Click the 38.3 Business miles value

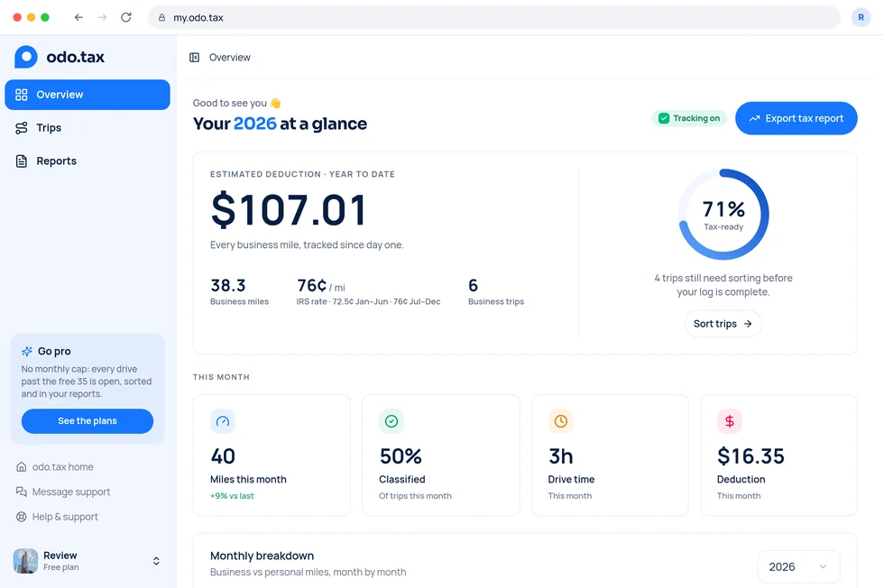[x=228, y=285]
